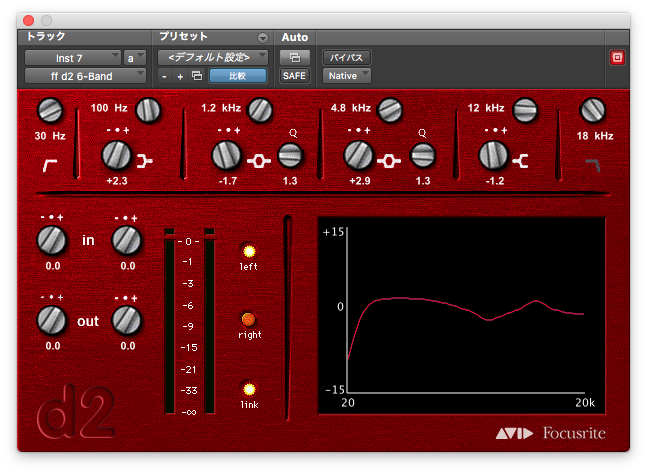The width and height of the screenshot is (647, 473).
Task: Toggle the 1.2 kHz peak band icon
Action: (259, 161)
